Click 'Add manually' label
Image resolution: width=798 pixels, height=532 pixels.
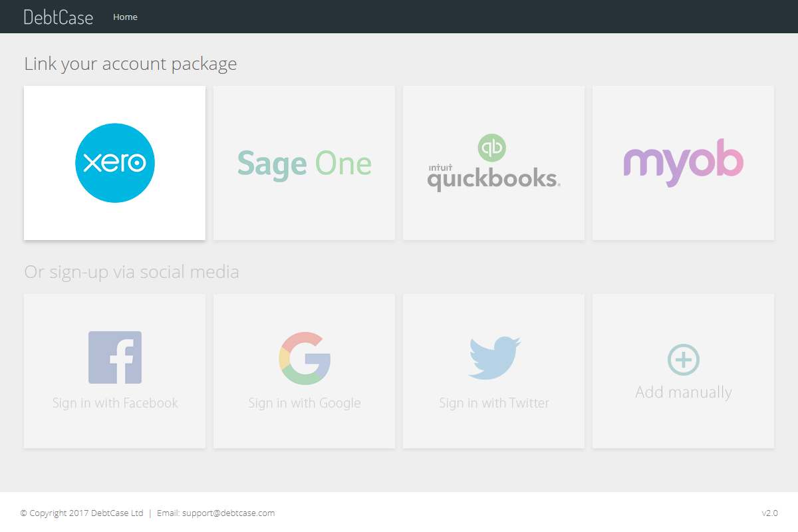point(684,392)
